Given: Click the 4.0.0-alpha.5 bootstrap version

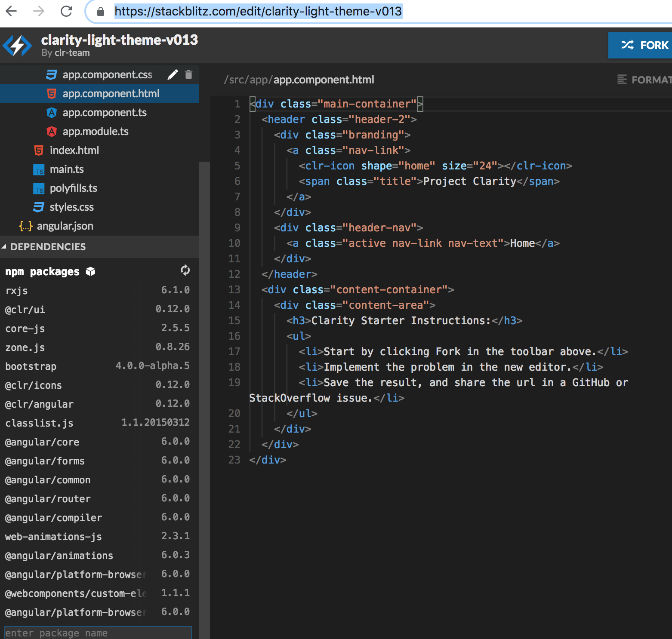Looking at the screenshot, I should [x=153, y=366].
